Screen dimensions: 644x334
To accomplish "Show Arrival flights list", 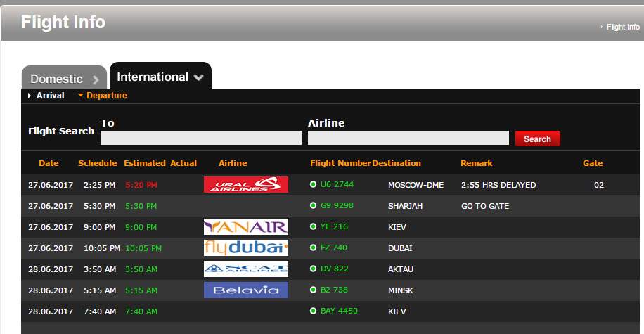I will pyautogui.click(x=50, y=96).
